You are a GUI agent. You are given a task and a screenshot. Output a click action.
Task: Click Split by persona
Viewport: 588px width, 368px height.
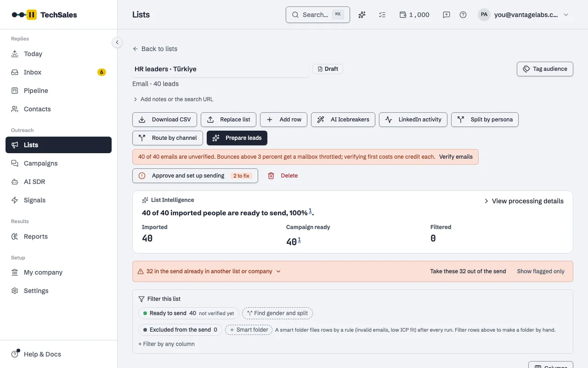485,120
